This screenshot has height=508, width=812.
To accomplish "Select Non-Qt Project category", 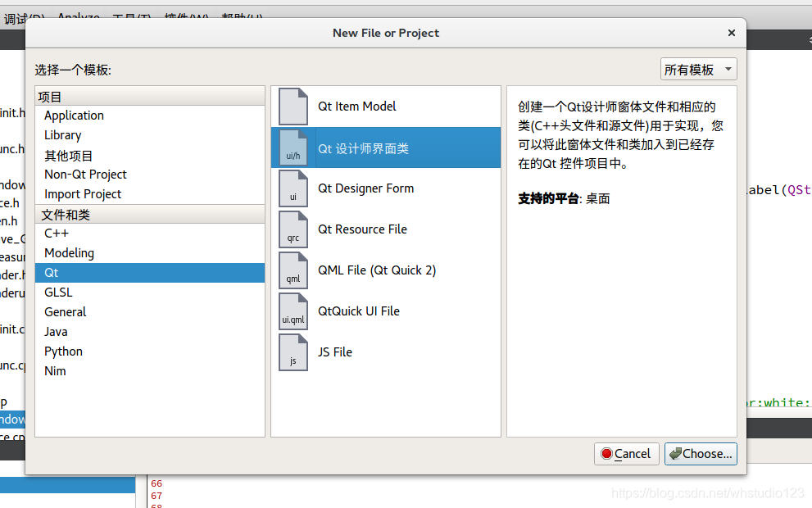I will click(x=150, y=175).
